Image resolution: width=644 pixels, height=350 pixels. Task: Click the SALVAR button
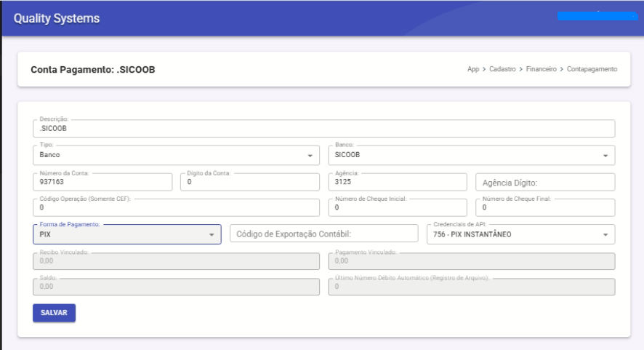[x=54, y=313]
